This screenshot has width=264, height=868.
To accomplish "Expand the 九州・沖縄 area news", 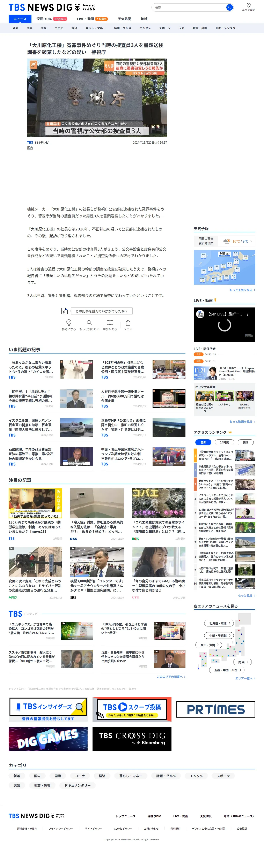I will pos(209,645).
